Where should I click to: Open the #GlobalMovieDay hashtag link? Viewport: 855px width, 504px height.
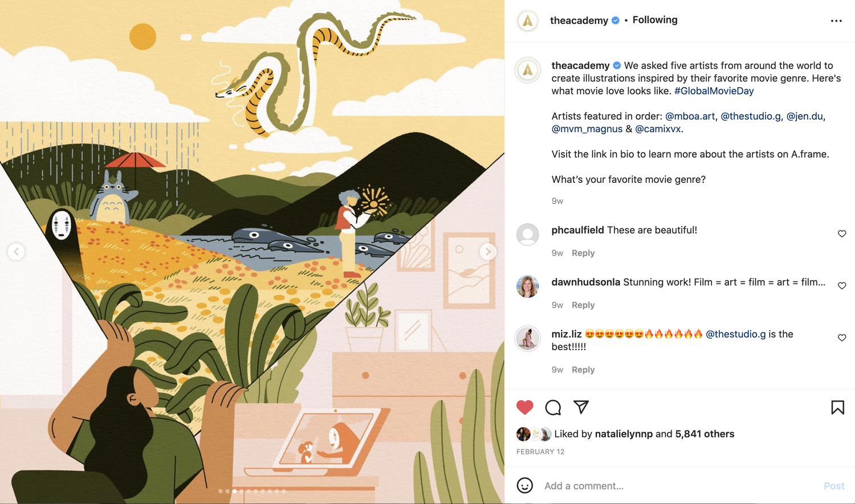(x=714, y=91)
